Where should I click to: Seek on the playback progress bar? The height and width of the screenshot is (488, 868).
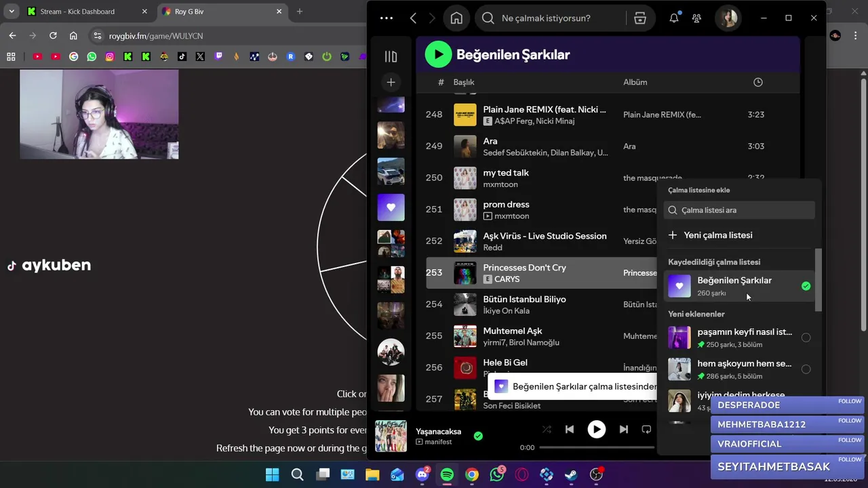tap(597, 447)
